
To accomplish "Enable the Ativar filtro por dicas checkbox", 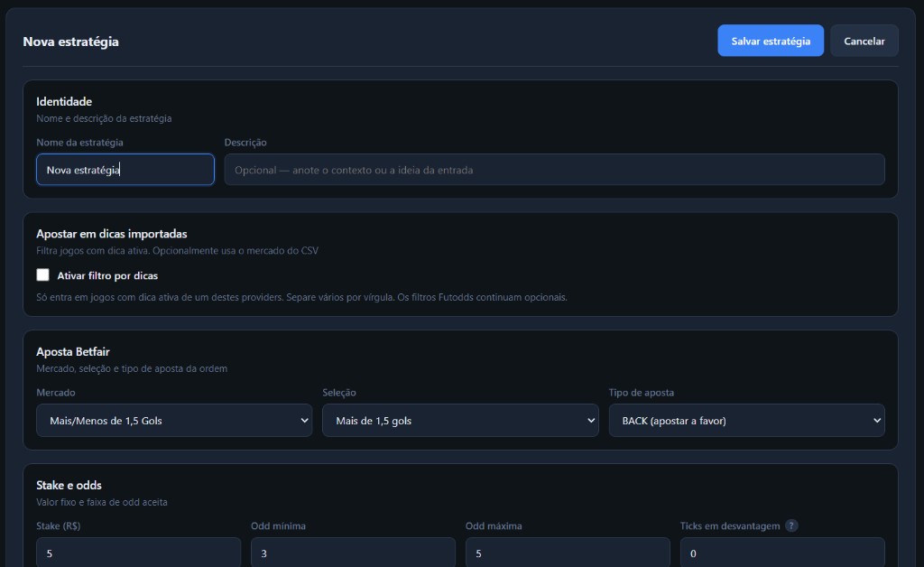I will [43, 274].
